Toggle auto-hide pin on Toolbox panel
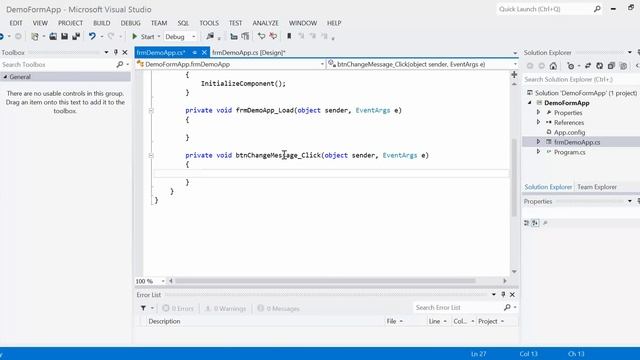Viewport: 640px width, 360px height. pos(116,53)
